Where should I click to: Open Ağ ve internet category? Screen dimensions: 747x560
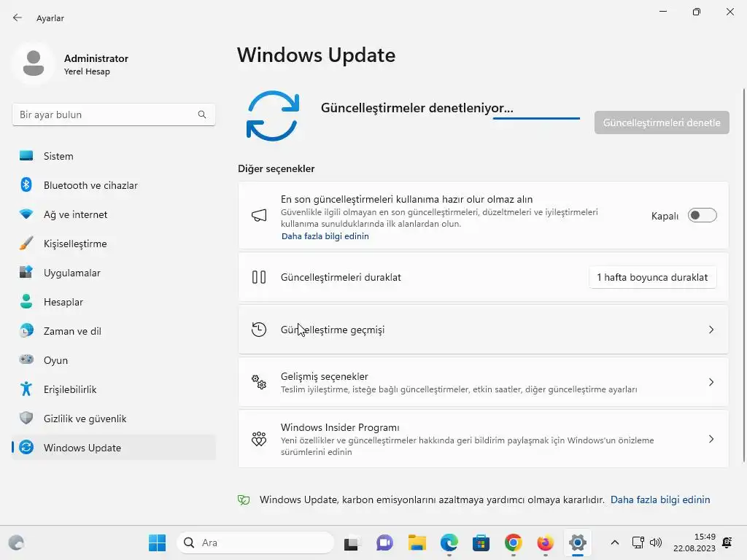(x=114, y=214)
